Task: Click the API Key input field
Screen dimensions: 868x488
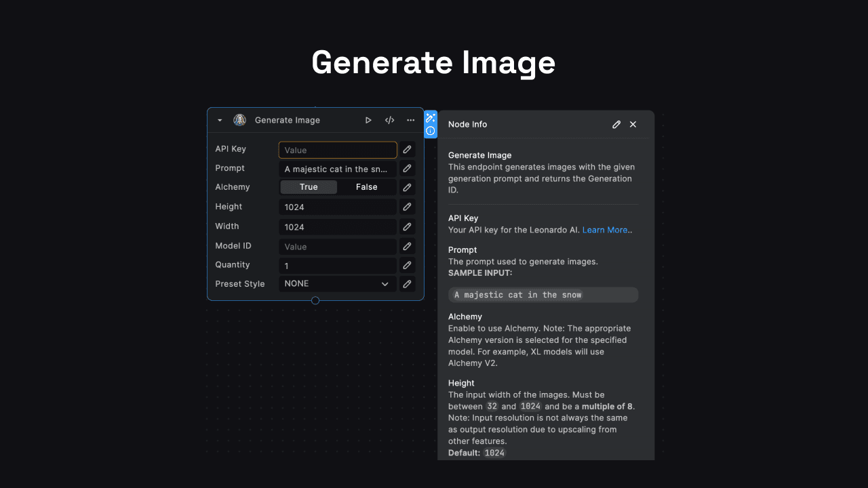Action: click(337, 150)
